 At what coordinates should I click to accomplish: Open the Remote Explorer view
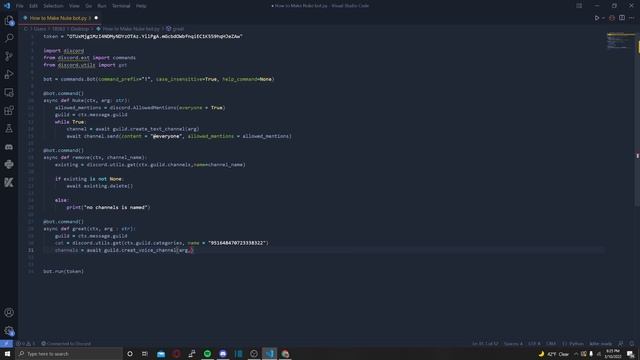[x=9, y=93]
